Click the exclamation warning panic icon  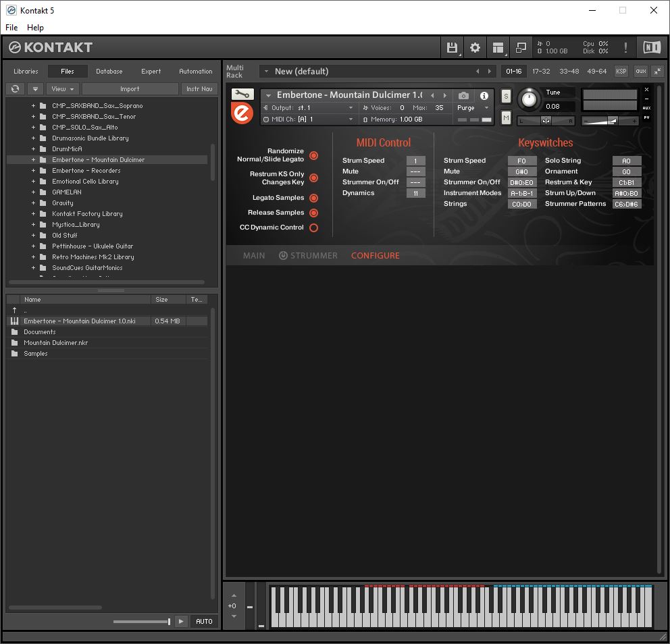point(625,47)
